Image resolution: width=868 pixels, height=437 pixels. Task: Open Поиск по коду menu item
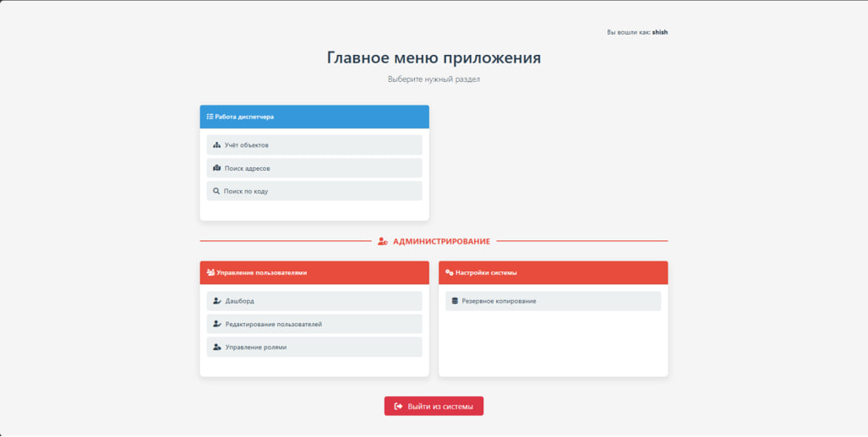(x=314, y=191)
